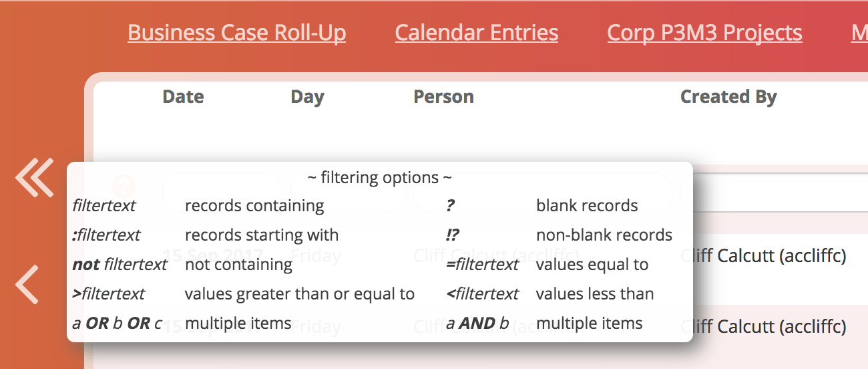Select second row's Created By Cliff Calcutt cell
868x369 pixels.
click(x=763, y=326)
